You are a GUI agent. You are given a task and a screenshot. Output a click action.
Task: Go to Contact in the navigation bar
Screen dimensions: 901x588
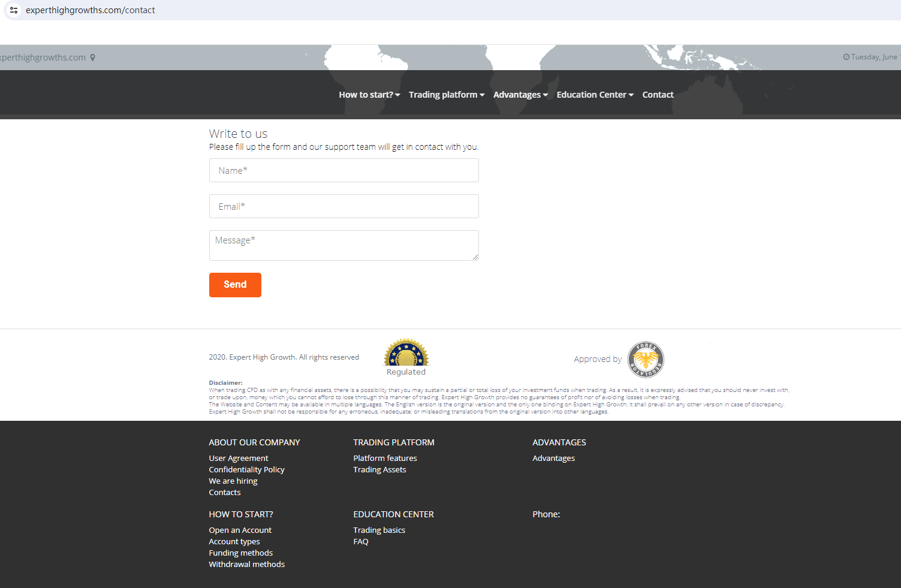click(x=658, y=95)
